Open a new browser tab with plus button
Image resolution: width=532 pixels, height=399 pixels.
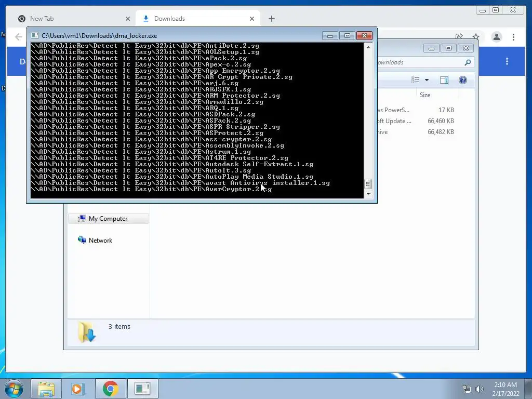click(271, 19)
